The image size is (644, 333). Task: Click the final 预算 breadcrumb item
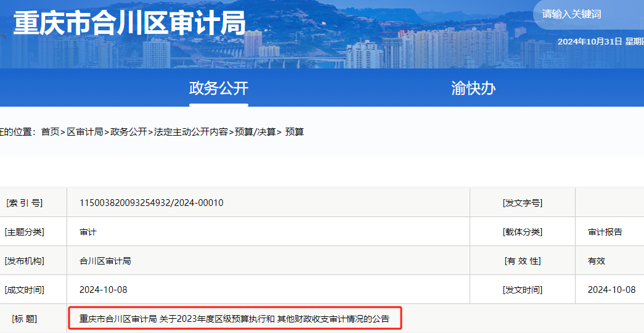(295, 132)
